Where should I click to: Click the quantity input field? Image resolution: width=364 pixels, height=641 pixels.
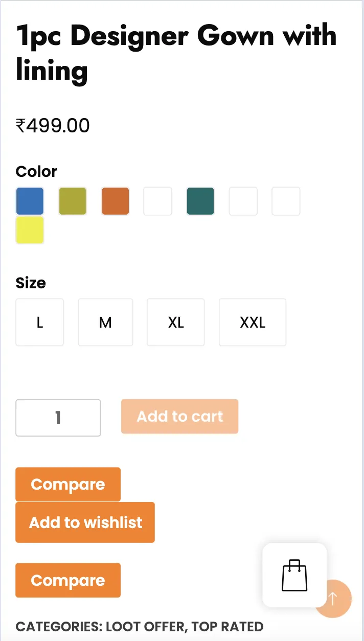(58, 418)
